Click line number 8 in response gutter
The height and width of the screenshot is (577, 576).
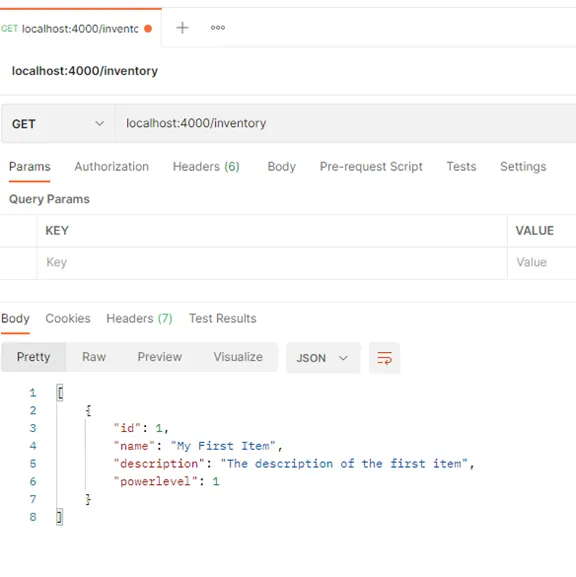pyautogui.click(x=33, y=517)
